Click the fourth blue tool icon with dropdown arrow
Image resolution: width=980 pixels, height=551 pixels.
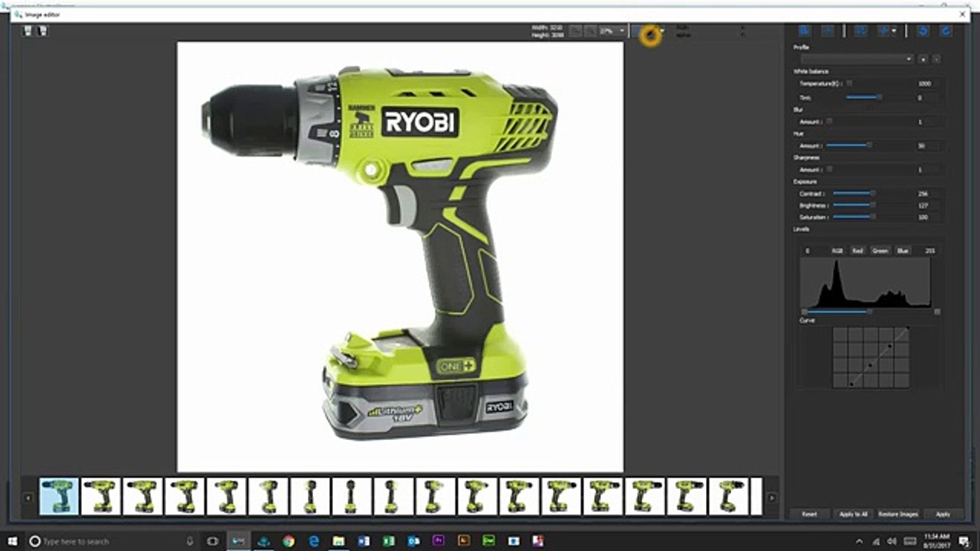(x=884, y=31)
